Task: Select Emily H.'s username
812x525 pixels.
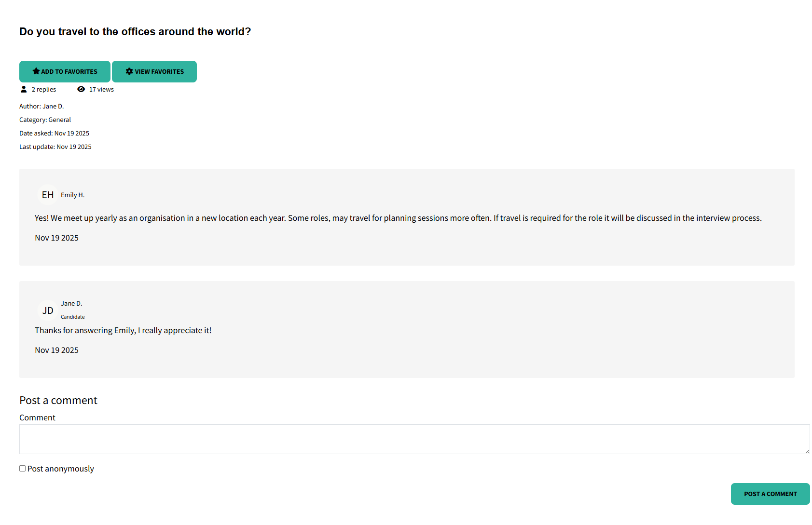Action: click(73, 195)
